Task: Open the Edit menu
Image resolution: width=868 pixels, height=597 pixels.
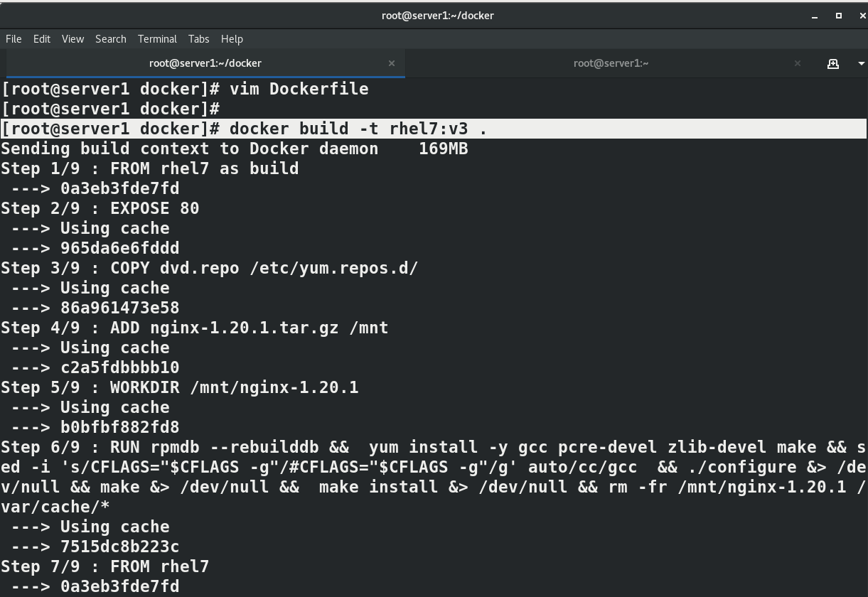Action: pyautogui.click(x=42, y=39)
